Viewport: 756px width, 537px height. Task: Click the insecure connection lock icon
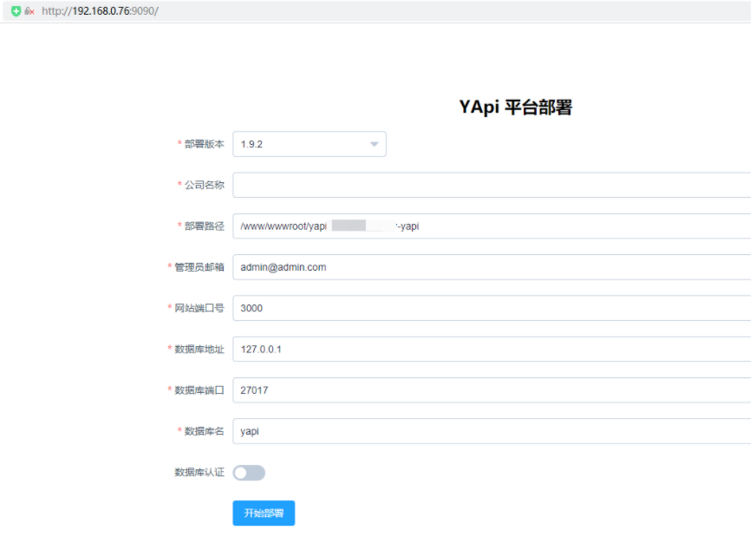click(29, 11)
